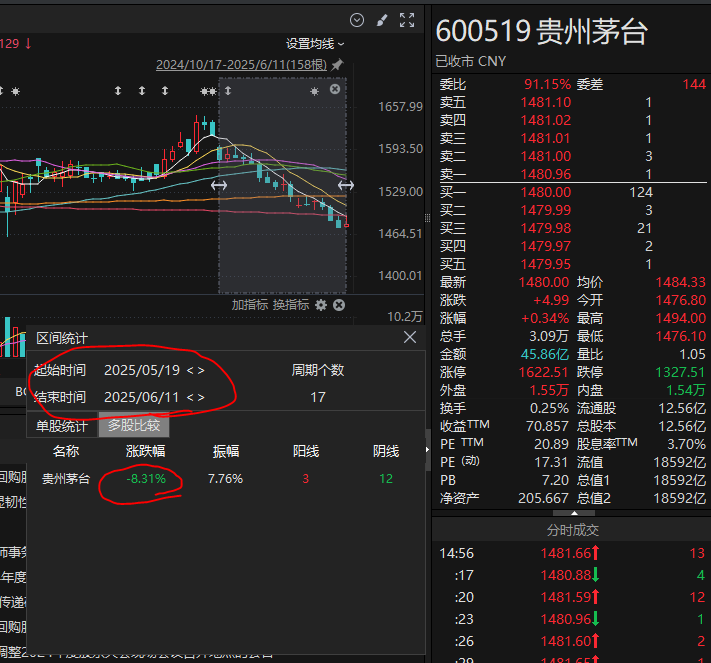Screen dimensions: 711x663
Task: Click 换指标 to switch indicator
Action: coord(291,305)
